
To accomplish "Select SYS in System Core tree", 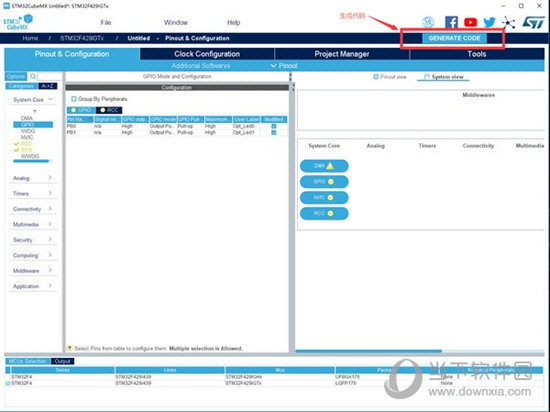I will click(x=26, y=150).
